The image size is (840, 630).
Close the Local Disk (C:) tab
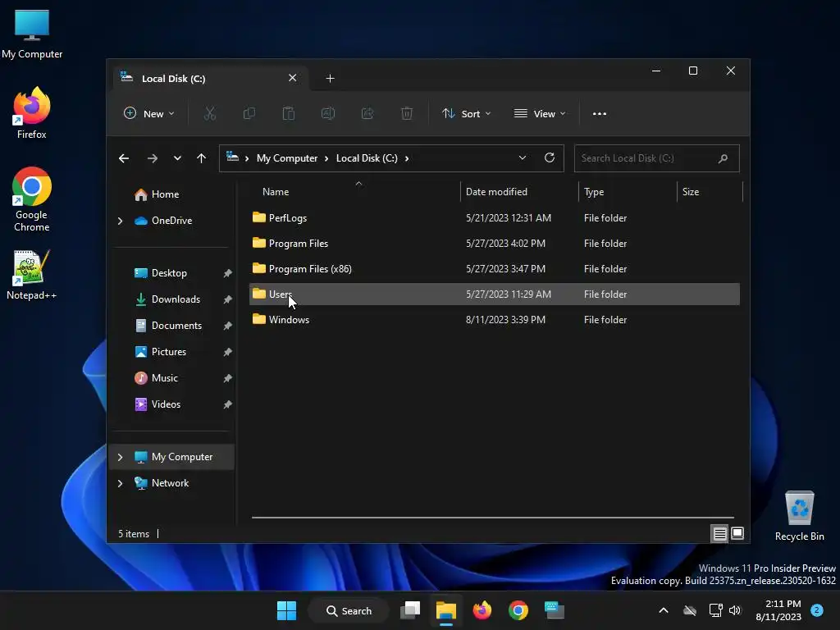click(293, 78)
